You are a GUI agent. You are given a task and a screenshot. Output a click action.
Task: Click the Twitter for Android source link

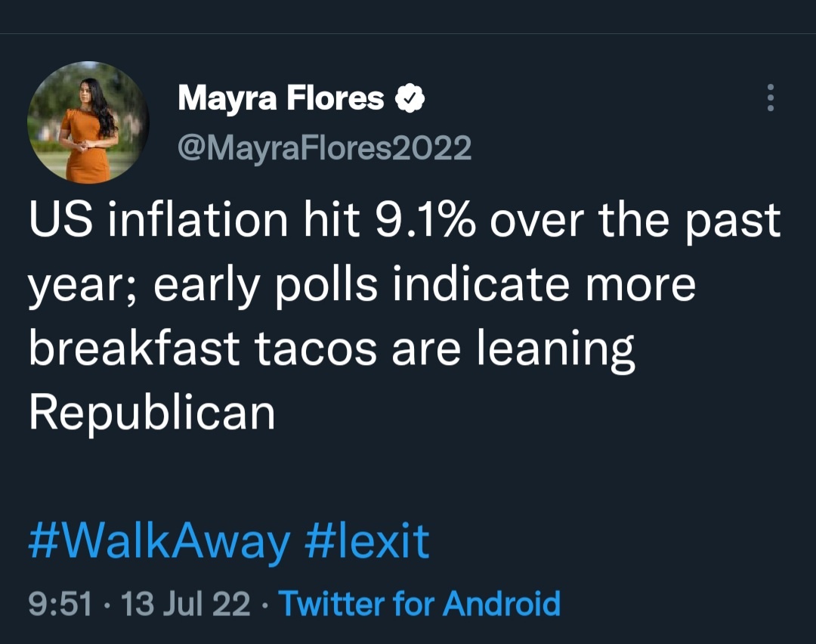(419, 604)
